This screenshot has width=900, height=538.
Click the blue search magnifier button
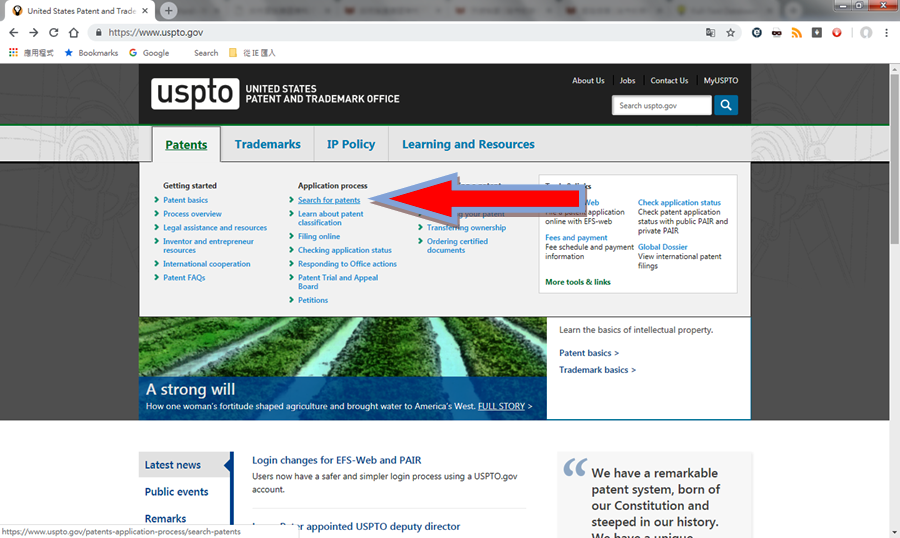tap(726, 105)
